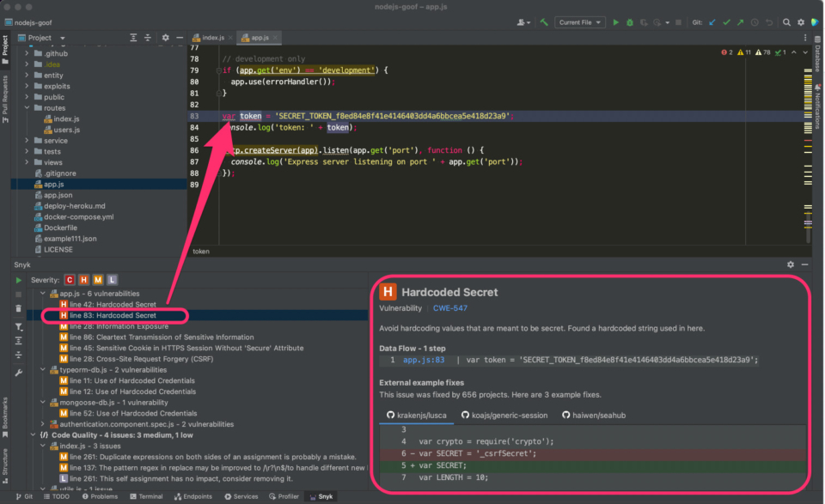Click the Project panel options gear icon
This screenshot has width=825, height=504.
(165, 37)
